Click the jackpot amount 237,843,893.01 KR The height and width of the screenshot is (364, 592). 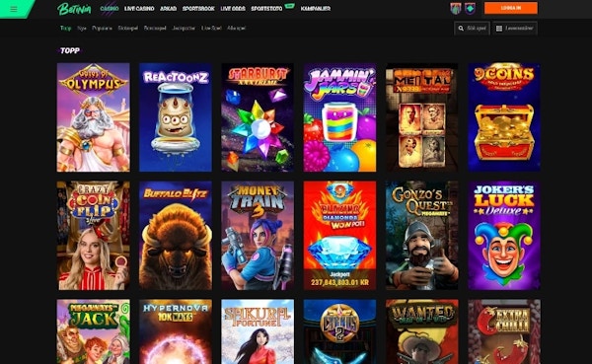click(339, 282)
